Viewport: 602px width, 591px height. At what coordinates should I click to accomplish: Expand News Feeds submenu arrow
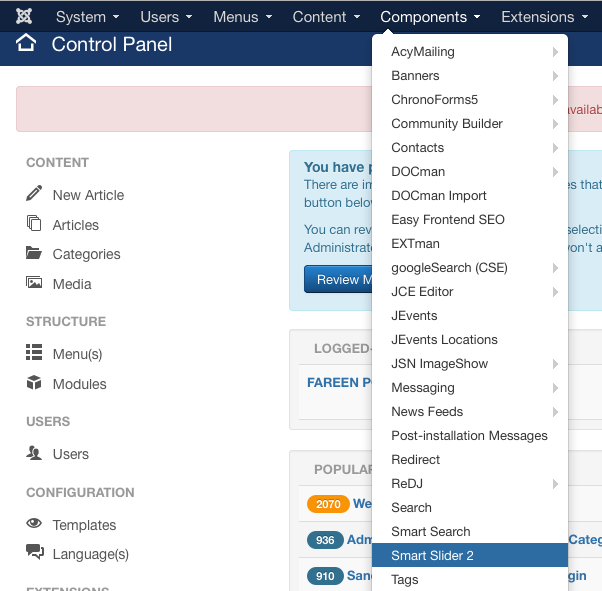point(555,412)
